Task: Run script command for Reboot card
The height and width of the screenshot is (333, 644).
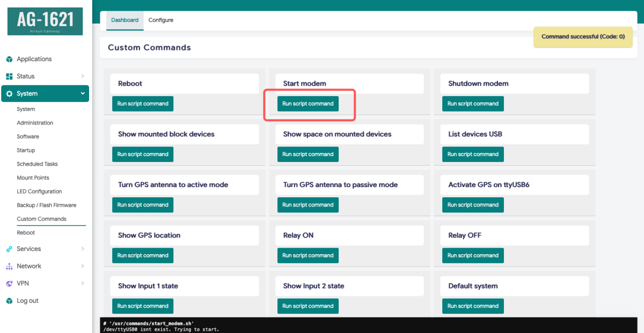Action: pyautogui.click(x=143, y=103)
